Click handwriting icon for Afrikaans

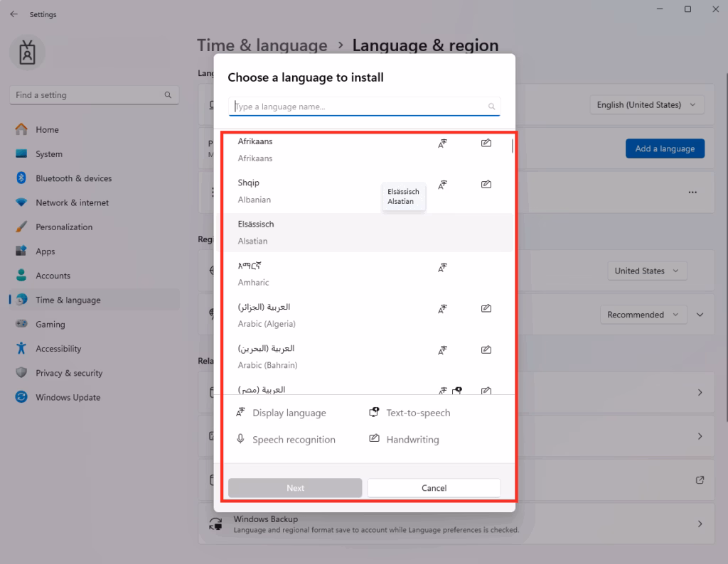tap(486, 143)
